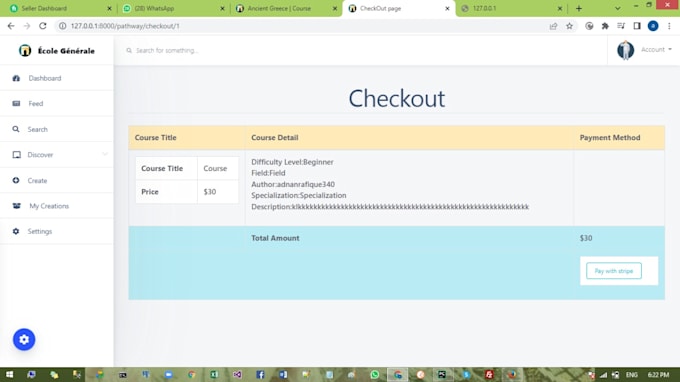Open the Feed sidebar item
Screen dimensions: 680x382
(x=57, y=104)
